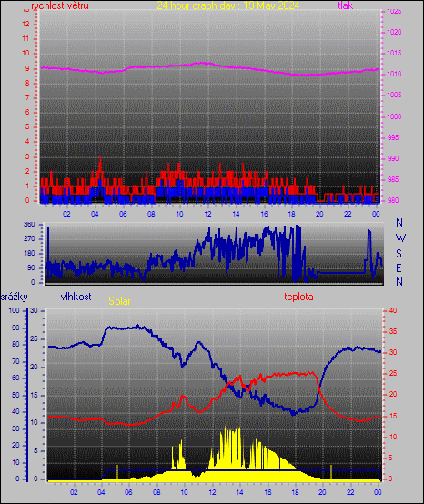Click magenta pressure curve peak near hour 12
Screen dimensions: 424x504
[x=203, y=63]
